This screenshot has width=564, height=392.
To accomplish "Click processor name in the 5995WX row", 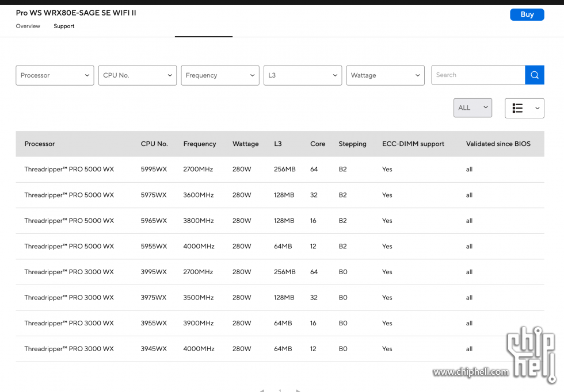I will (x=69, y=169).
